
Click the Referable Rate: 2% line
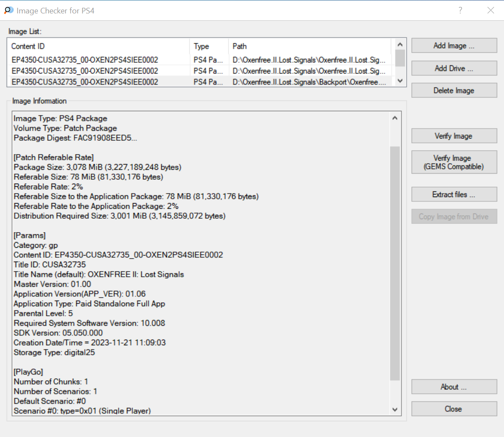(48, 187)
